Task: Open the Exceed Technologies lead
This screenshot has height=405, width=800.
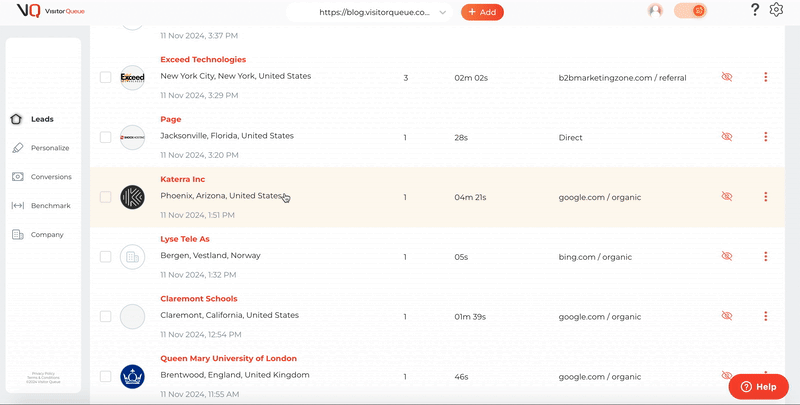Action: pos(203,60)
